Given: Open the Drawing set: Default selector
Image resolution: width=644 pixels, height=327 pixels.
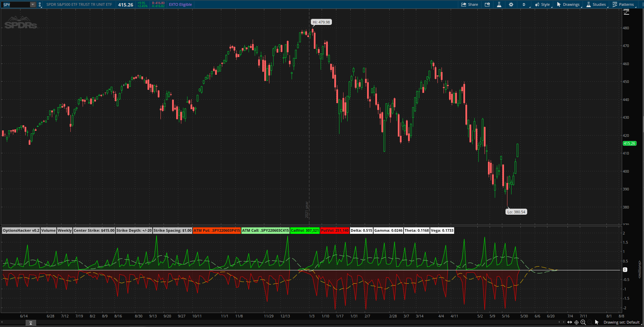Looking at the screenshot, I should pos(621,322).
